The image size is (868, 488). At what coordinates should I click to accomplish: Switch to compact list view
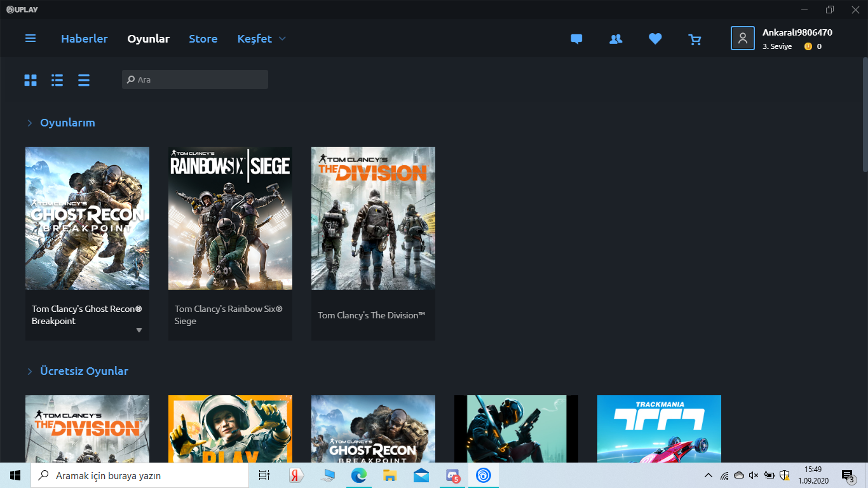click(84, 80)
